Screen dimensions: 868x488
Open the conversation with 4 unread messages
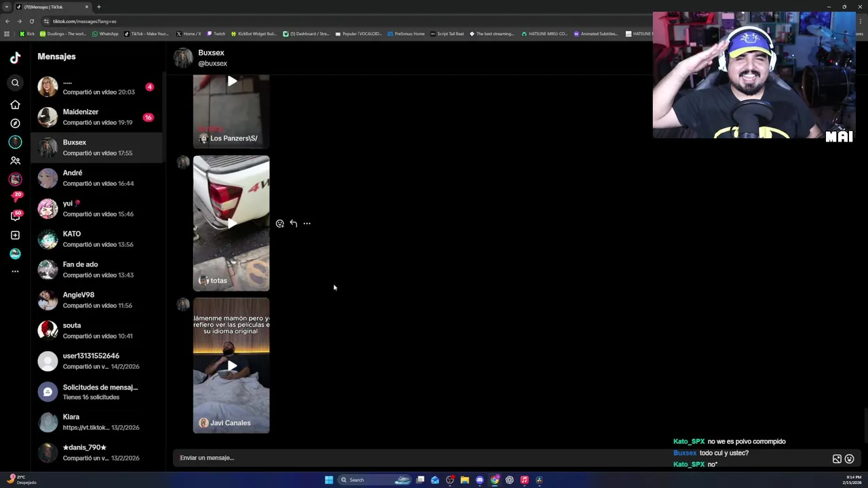(x=97, y=86)
